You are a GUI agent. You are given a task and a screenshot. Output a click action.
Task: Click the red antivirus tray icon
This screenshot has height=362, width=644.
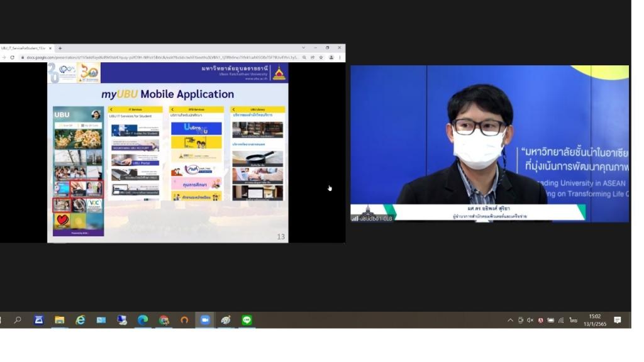[540, 321]
